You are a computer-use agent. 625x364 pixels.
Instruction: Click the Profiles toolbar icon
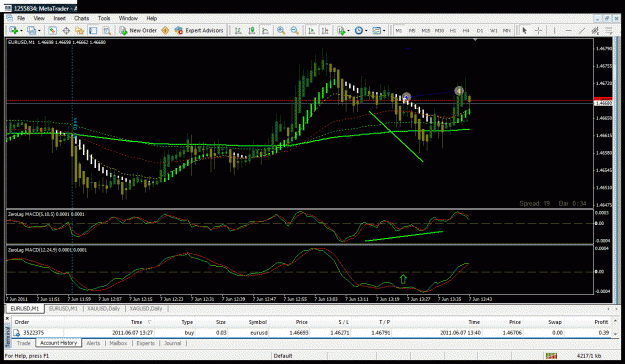(30, 30)
